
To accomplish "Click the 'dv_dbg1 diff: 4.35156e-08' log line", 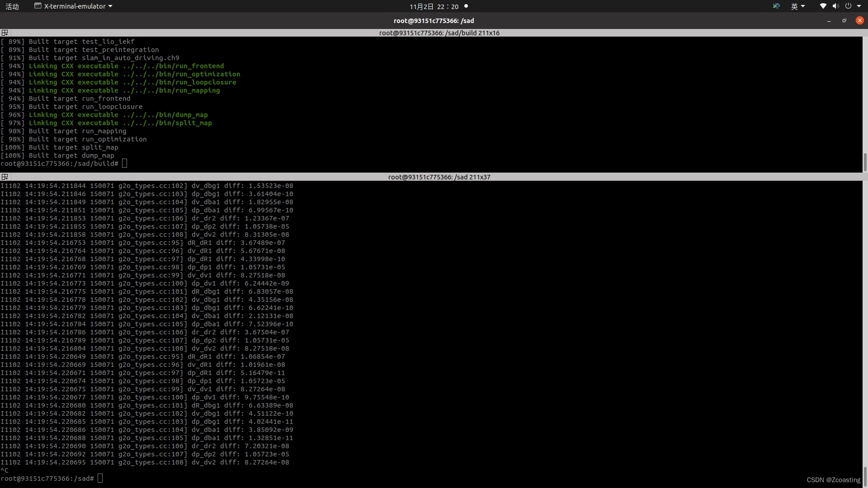I will pos(147,300).
